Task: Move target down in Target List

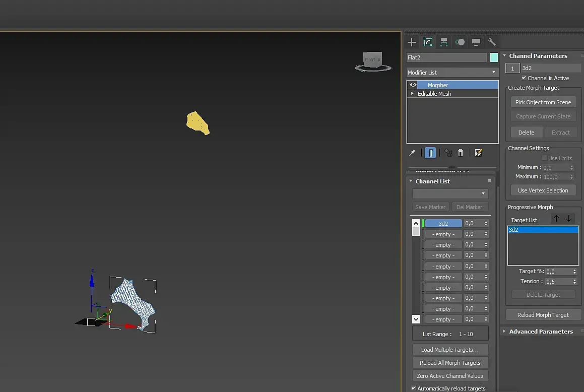Action: pos(569,219)
